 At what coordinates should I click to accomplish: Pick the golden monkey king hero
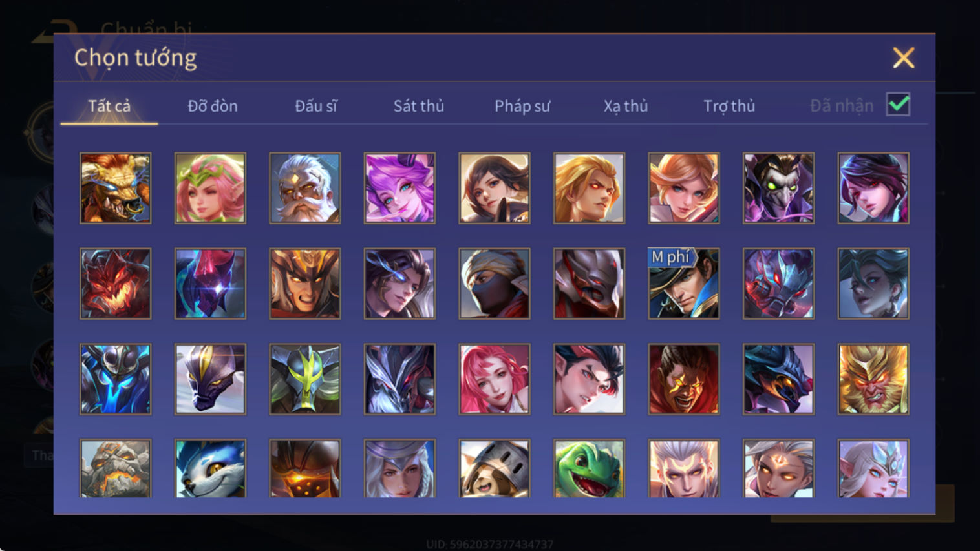[x=873, y=379]
